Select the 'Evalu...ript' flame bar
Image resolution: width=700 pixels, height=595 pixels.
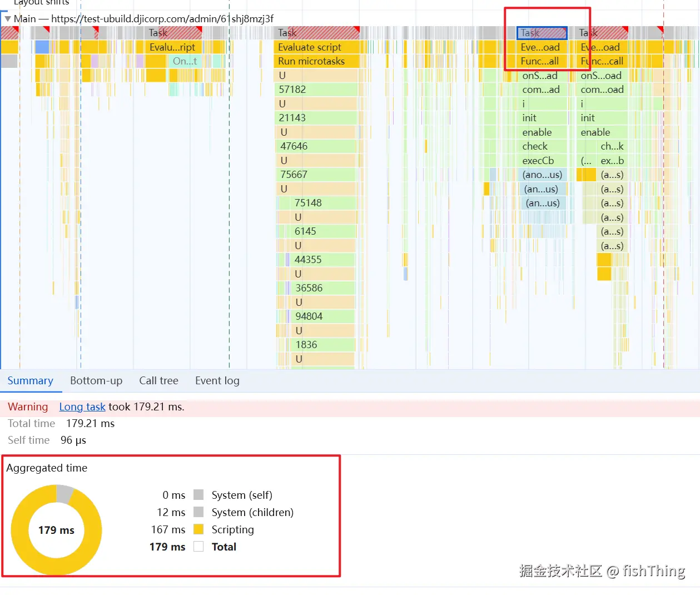173,47
